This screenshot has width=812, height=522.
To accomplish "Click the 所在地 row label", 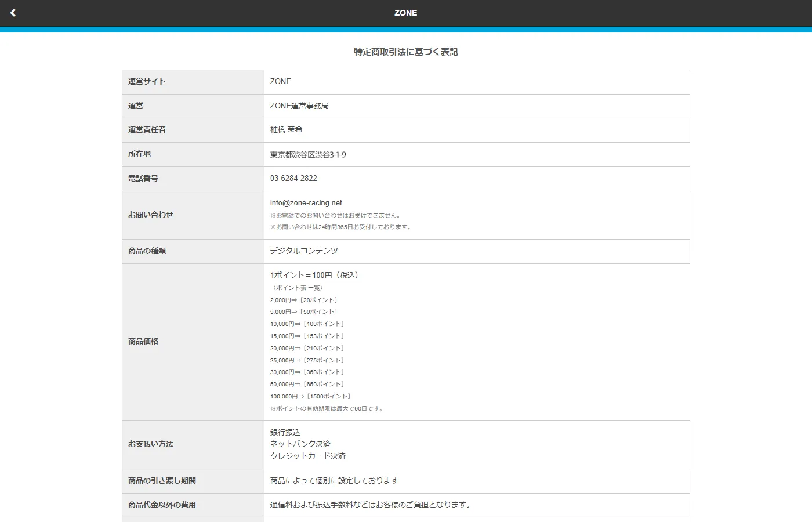I will (139, 154).
